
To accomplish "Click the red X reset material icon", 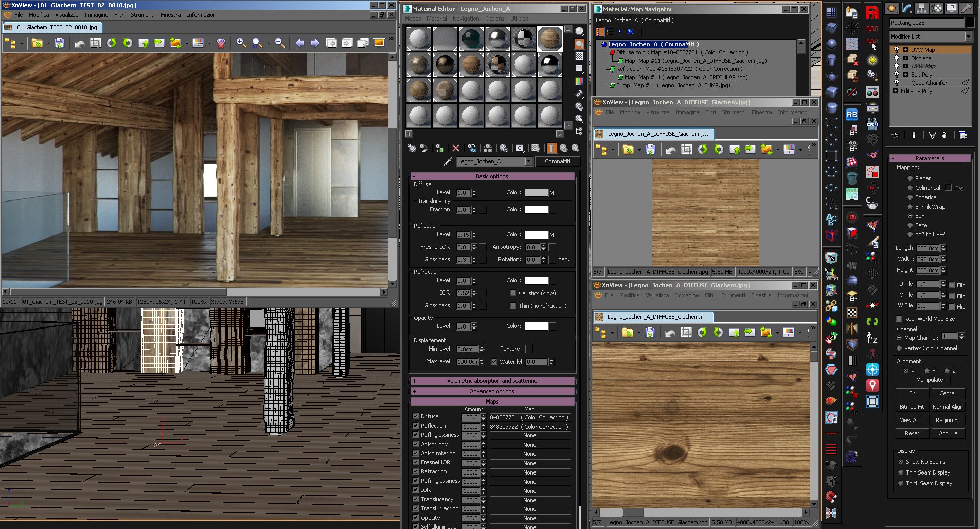I will (x=455, y=148).
